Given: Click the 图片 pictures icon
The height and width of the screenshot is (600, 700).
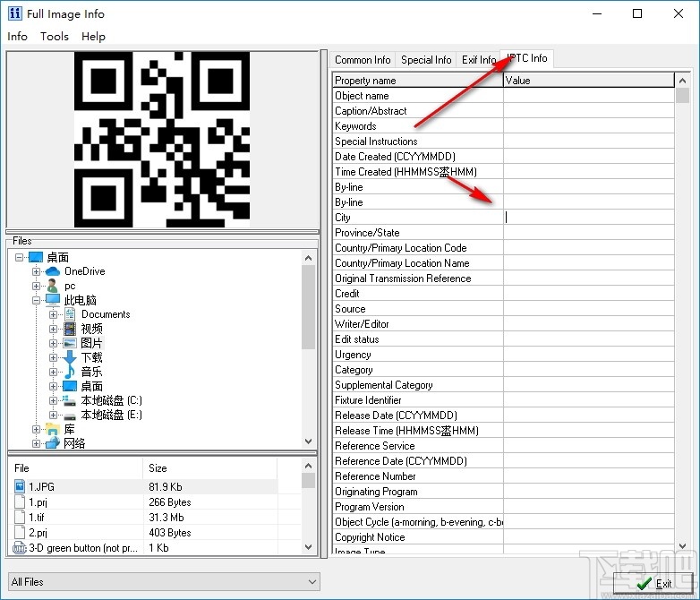Looking at the screenshot, I should pyautogui.click(x=70, y=343).
